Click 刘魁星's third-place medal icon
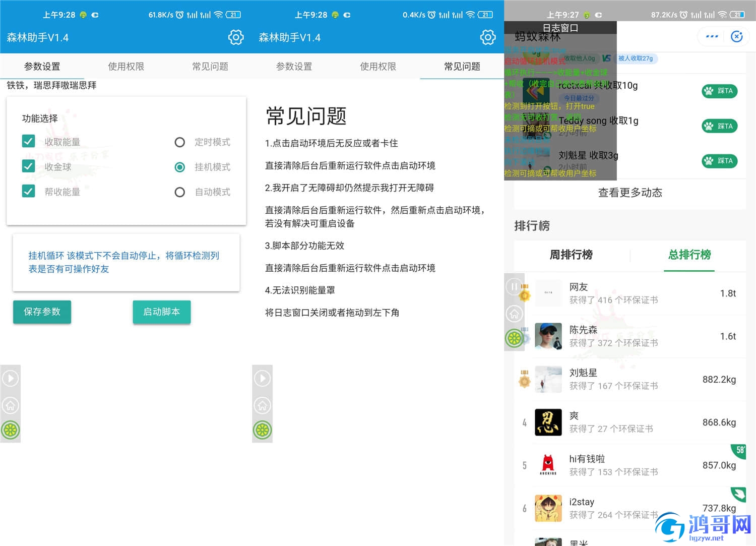Screen dimensions: 756x546 (525, 379)
